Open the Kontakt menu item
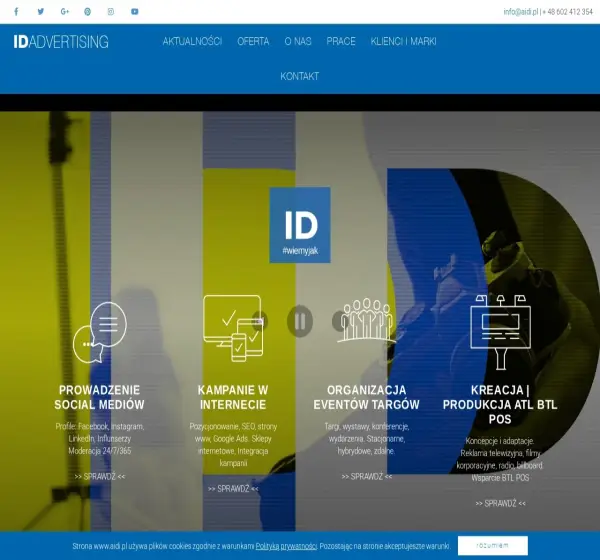The width and height of the screenshot is (600, 560). tap(300, 76)
